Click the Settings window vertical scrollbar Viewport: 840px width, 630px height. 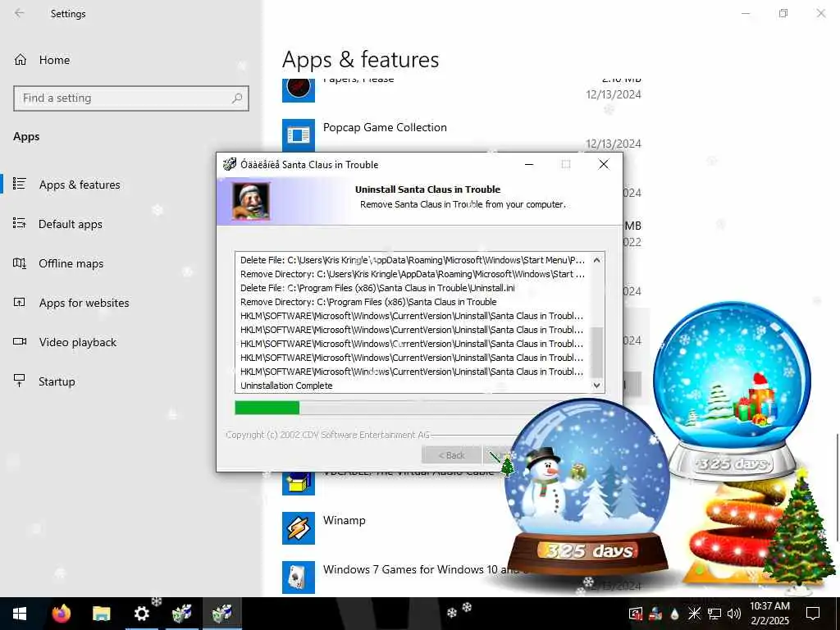837,487
